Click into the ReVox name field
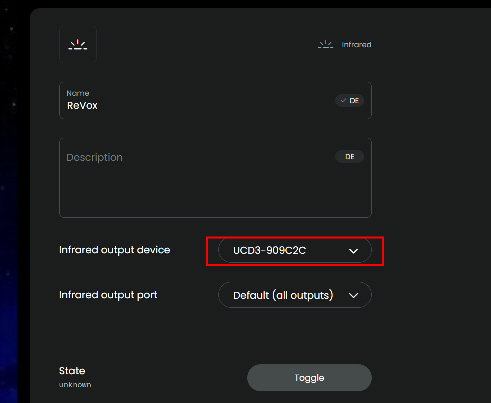The width and height of the screenshot is (491, 403). coord(215,100)
